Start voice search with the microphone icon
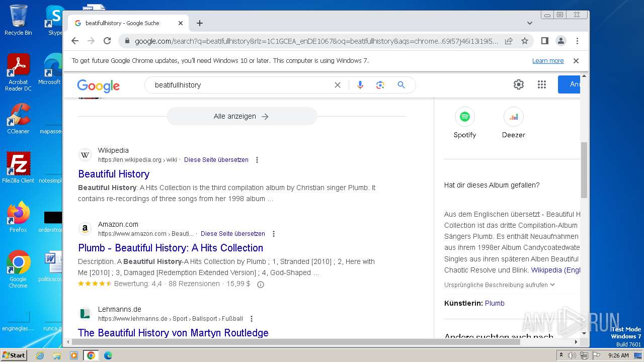 [360, 85]
